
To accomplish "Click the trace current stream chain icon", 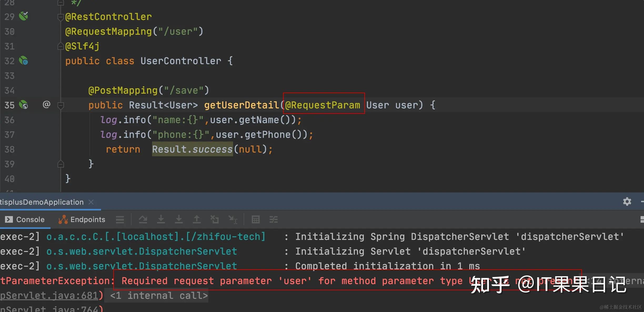I will click(274, 219).
